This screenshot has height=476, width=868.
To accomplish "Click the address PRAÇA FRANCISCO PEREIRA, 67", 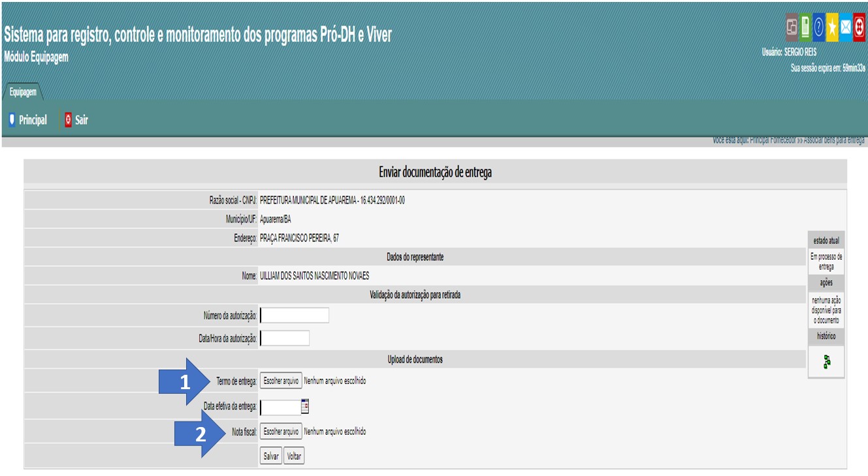I will click(x=299, y=239).
